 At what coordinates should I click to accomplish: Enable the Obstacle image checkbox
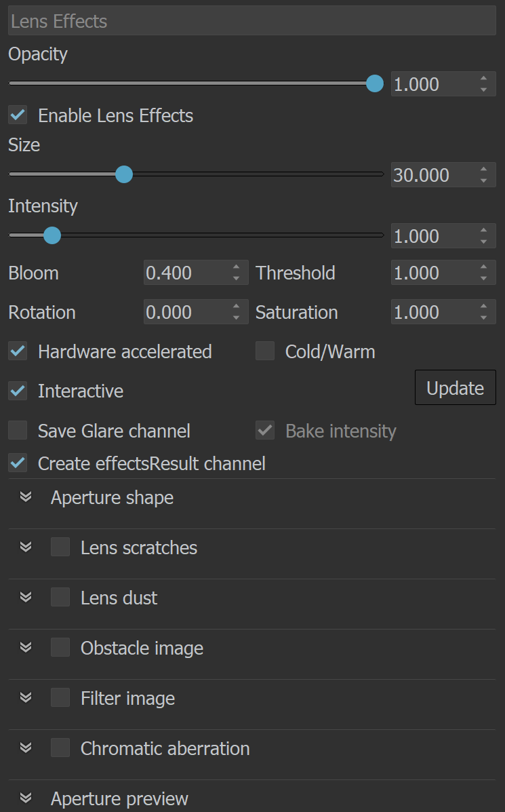(x=60, y=647)
